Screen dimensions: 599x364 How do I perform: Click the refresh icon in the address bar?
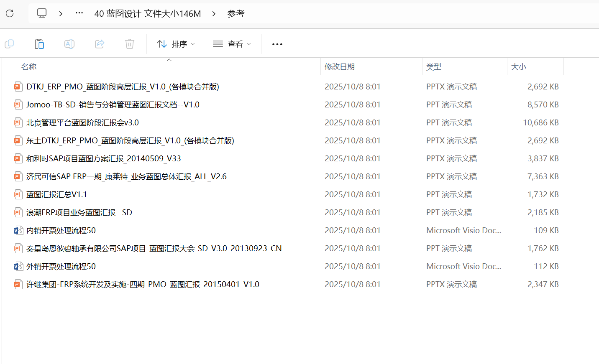click(10, 13)
